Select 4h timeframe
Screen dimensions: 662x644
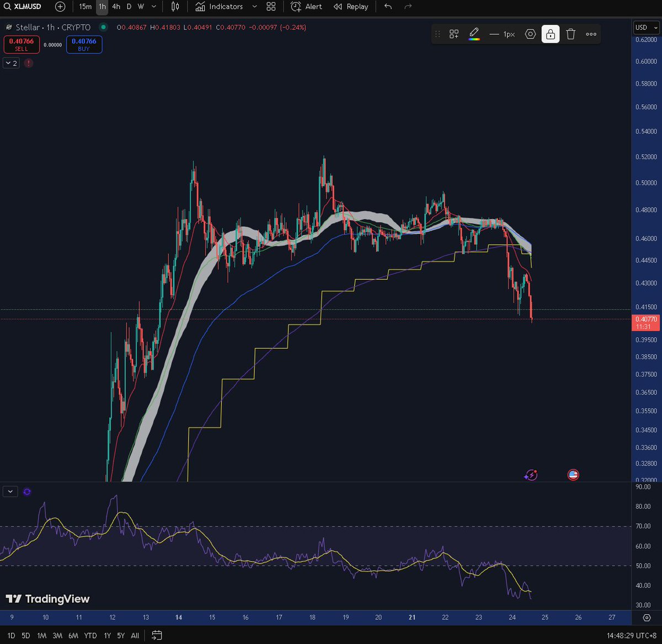(x=116, y=7)
